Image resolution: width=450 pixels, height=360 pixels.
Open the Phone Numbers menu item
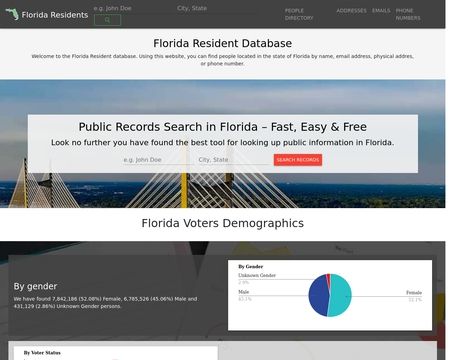(x=408, y=14)
